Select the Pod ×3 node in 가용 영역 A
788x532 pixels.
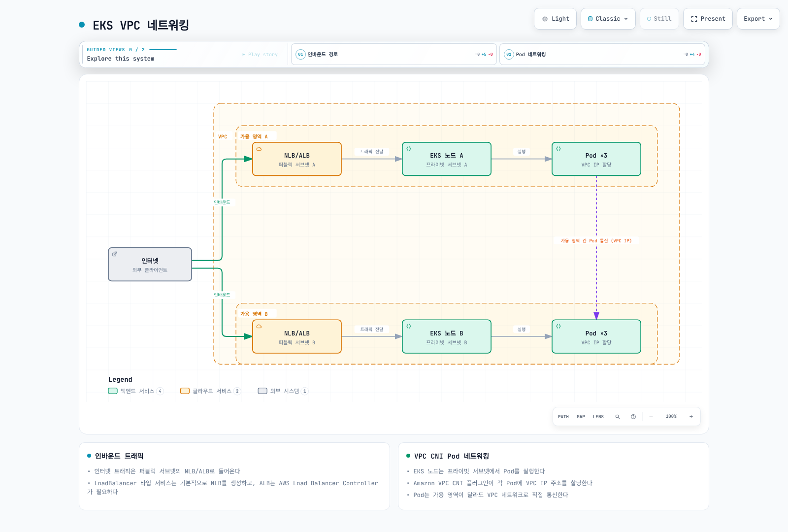point(596,159)
